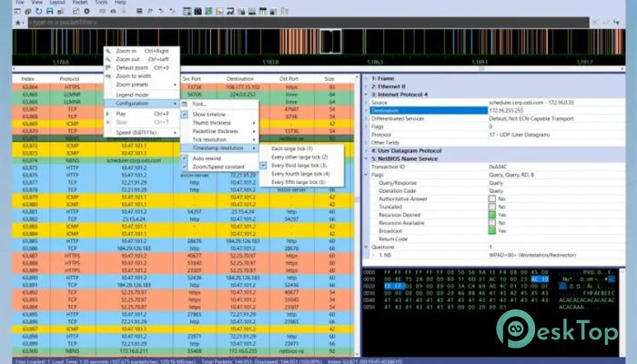Toggle the Truncated checkbox

point(492,207)
